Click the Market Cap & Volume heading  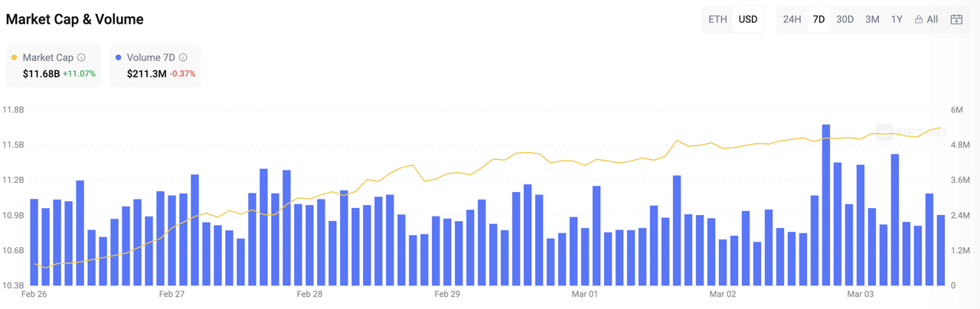click(74, 19)
